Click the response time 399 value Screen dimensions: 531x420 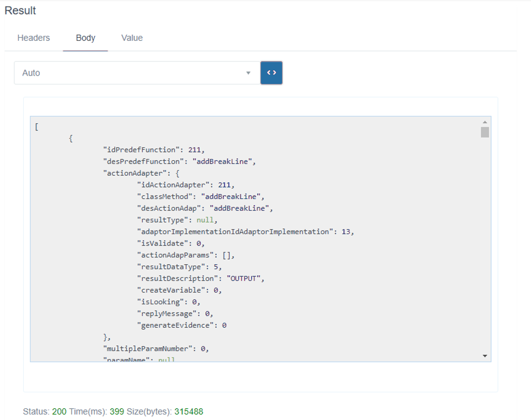pyautogui.click(x=117, y=412)
